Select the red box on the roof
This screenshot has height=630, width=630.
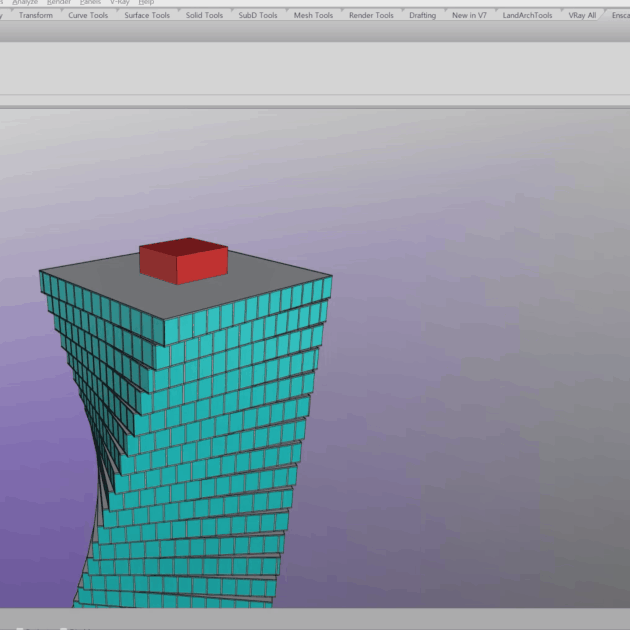click(x=183, y=262)
